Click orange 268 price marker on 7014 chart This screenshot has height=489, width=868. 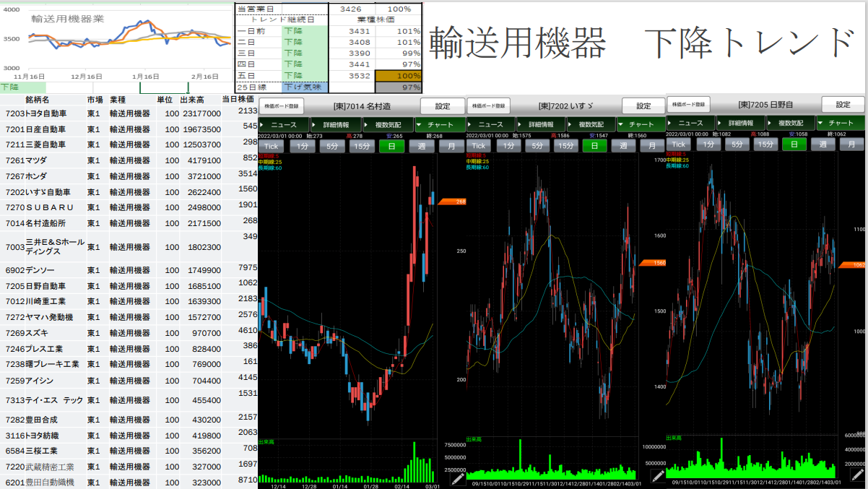tap(452, 202)
